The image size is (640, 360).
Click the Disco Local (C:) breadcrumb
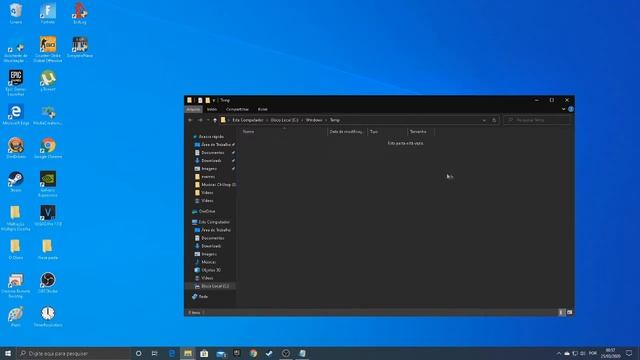click(284, 120)
